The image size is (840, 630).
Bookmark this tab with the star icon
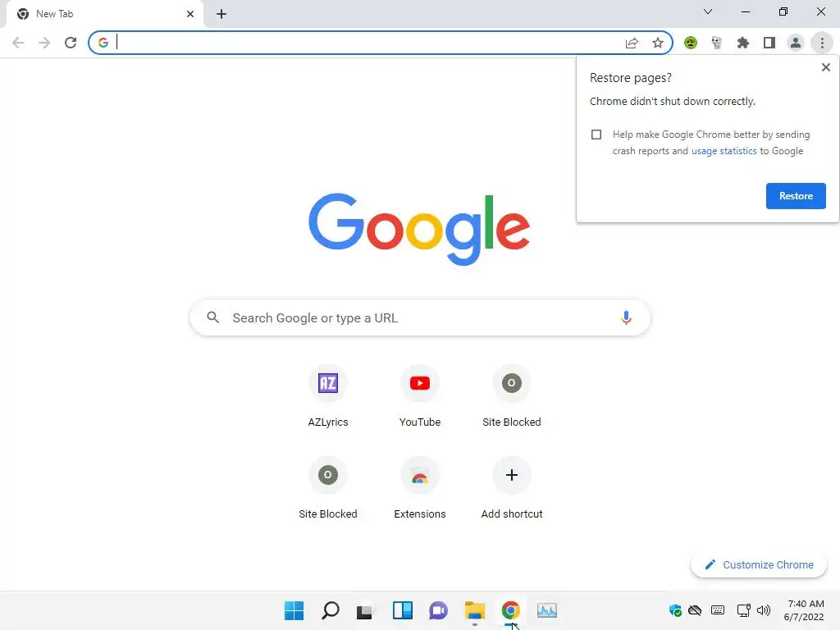(x=658, y=43)
